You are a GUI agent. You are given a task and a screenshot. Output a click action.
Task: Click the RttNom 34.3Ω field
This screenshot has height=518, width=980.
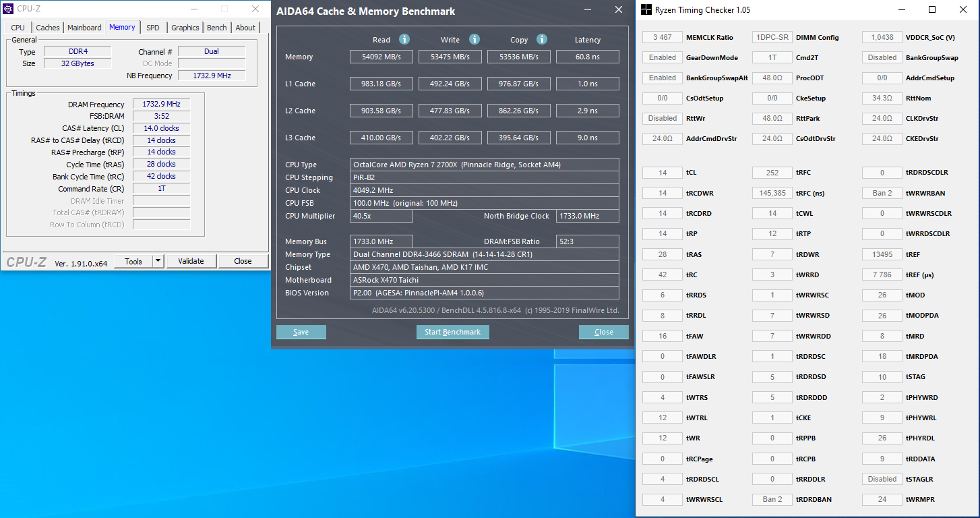(x=882, y=98)
